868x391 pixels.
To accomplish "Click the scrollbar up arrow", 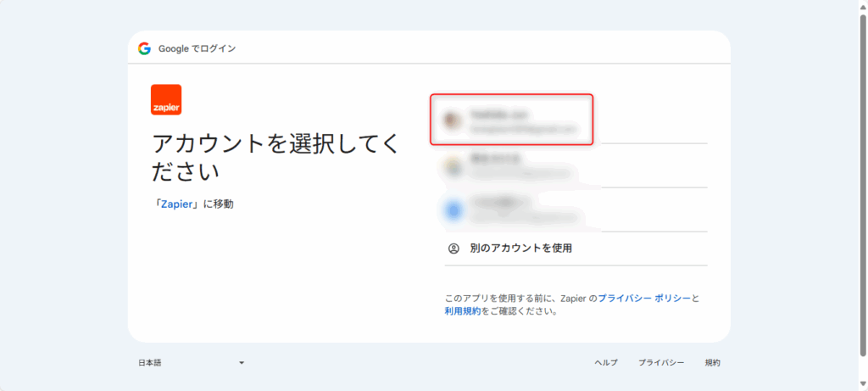I will pos(861,5).
